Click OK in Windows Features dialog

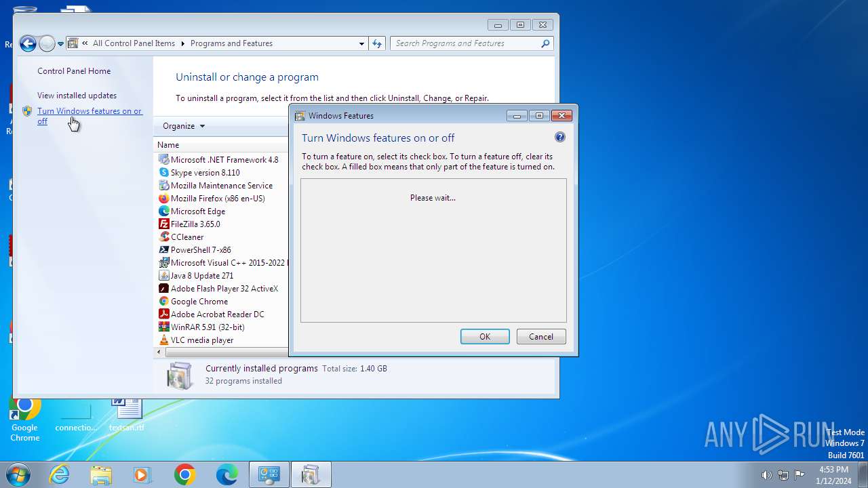(x=485, y=337)
